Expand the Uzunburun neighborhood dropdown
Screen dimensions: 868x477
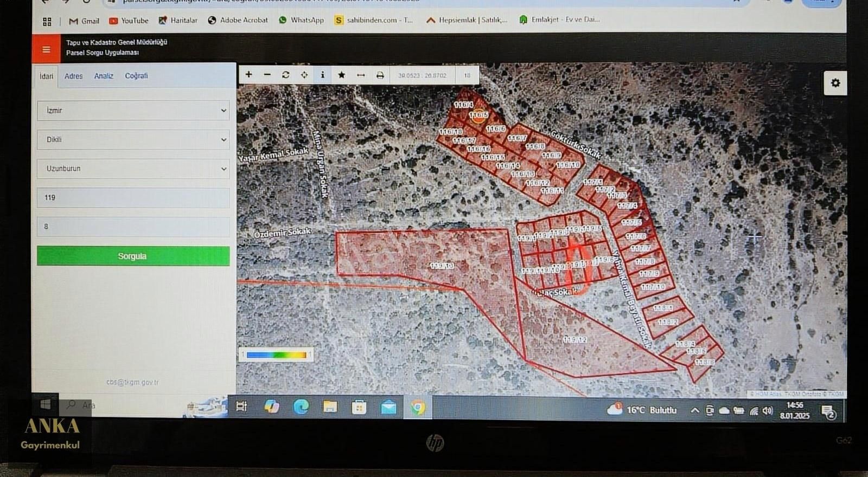click(x=133, y=169)
